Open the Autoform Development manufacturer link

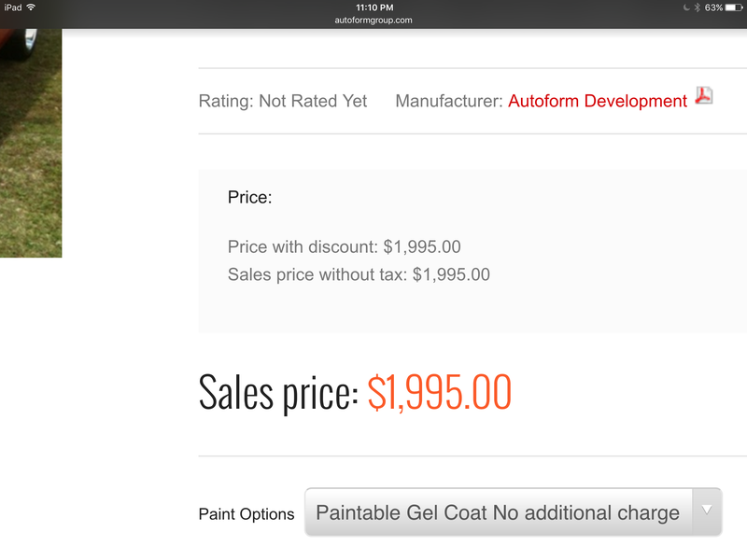click(598, 101)
